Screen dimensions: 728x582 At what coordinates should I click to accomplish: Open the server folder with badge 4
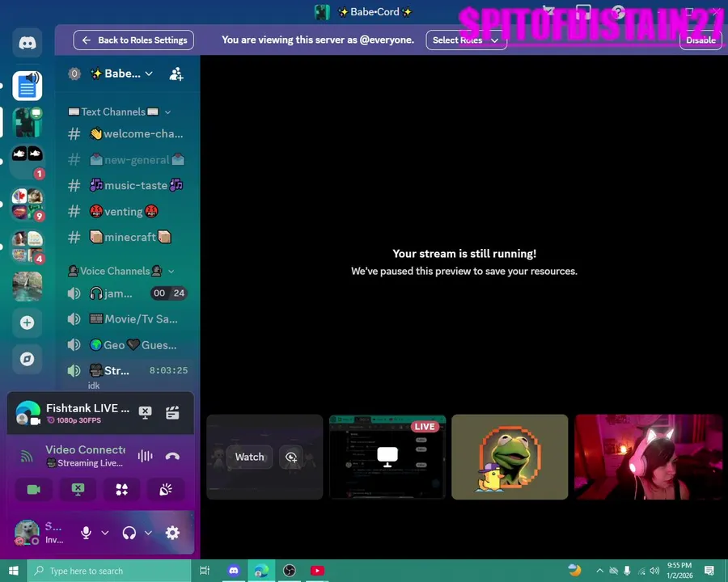[x=27, y=247]
